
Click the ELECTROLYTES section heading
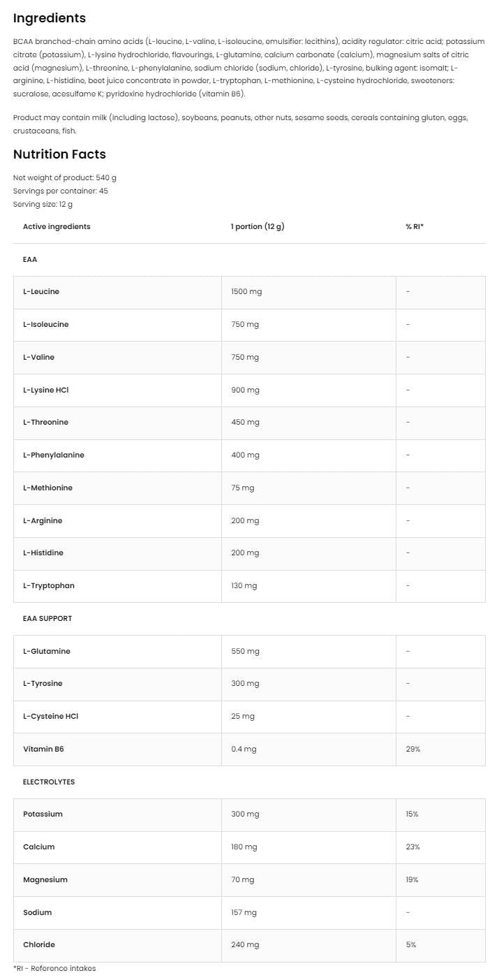point(49,782)
